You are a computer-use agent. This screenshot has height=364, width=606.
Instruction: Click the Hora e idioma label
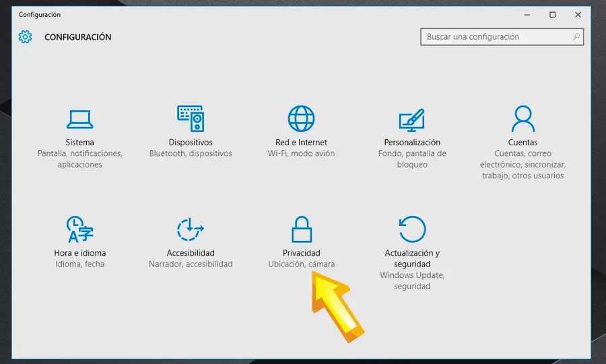pyautogui.click(x=79, y=253)
